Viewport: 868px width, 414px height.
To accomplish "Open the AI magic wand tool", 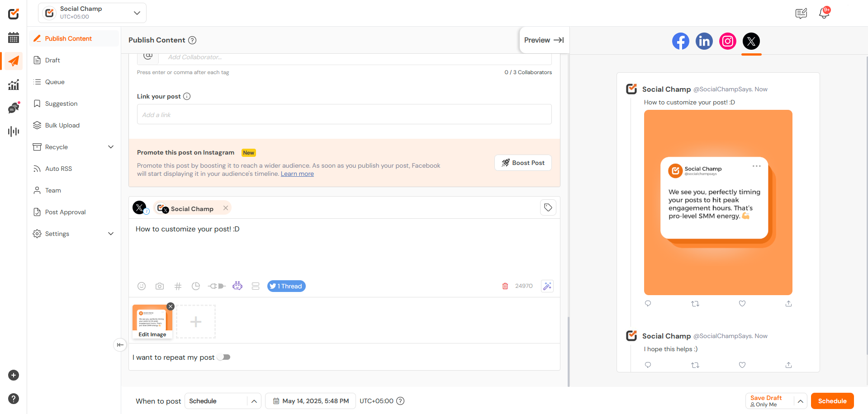I will (547, 286).
